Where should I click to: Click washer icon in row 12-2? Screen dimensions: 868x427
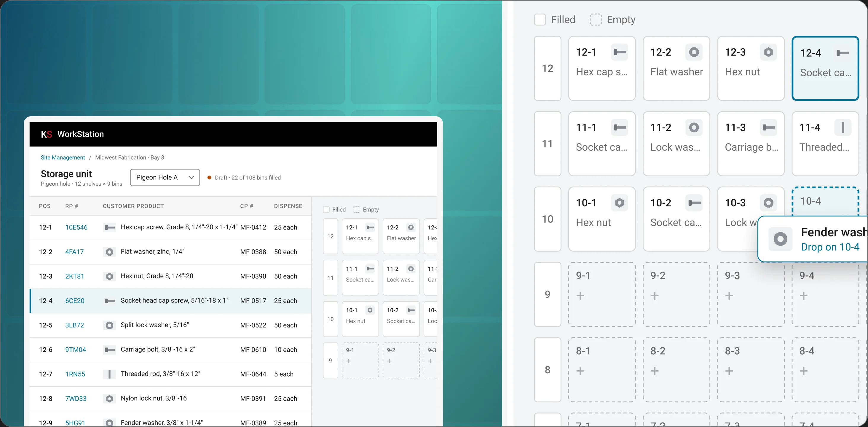pyautogui.click(x=109, y=252)
